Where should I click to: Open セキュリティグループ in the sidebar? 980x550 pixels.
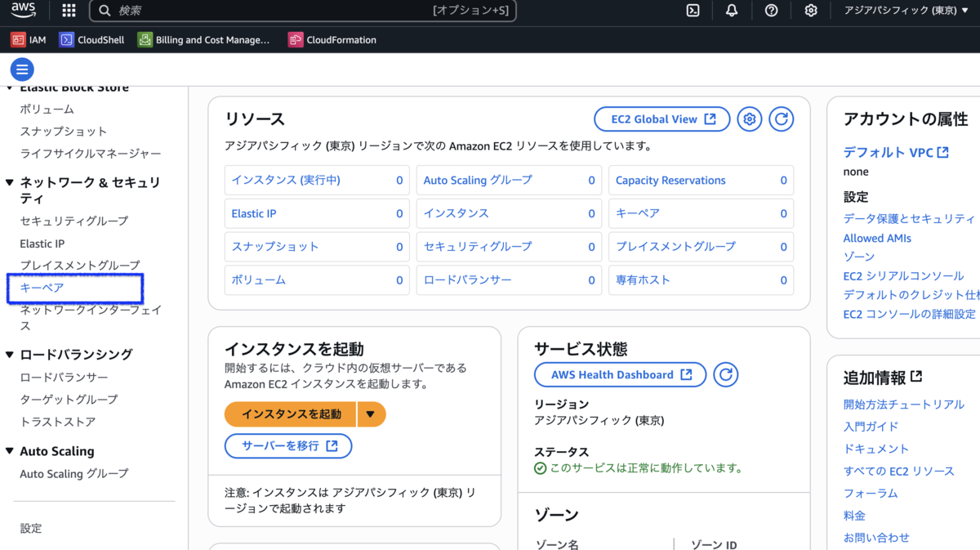(73, 221)
